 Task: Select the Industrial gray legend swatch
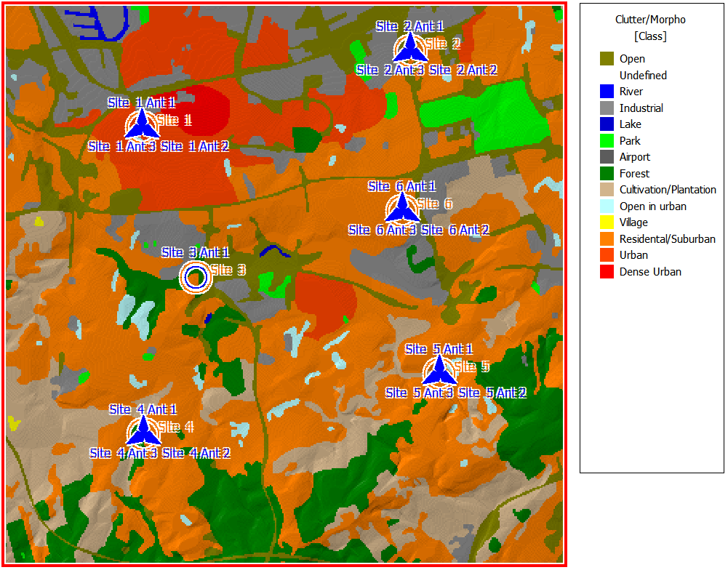coord(607,108)
